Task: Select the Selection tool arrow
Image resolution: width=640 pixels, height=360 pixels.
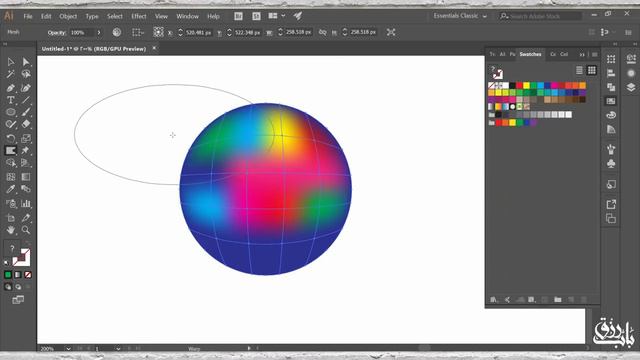Action: (11, 62)
